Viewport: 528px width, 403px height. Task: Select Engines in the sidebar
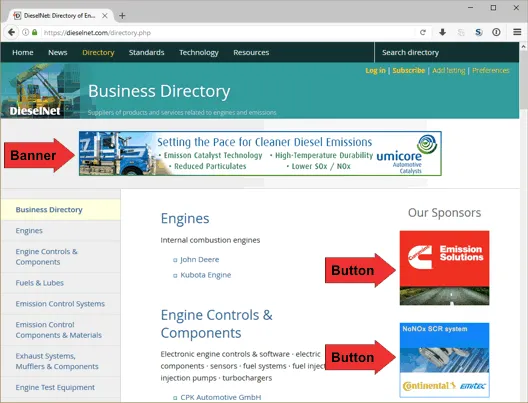point(61,231)
